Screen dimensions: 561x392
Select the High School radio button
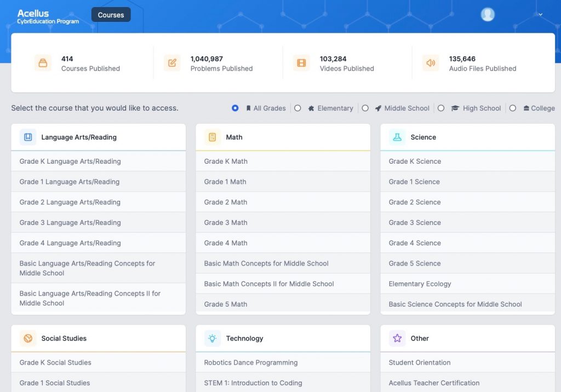point(441,108)
